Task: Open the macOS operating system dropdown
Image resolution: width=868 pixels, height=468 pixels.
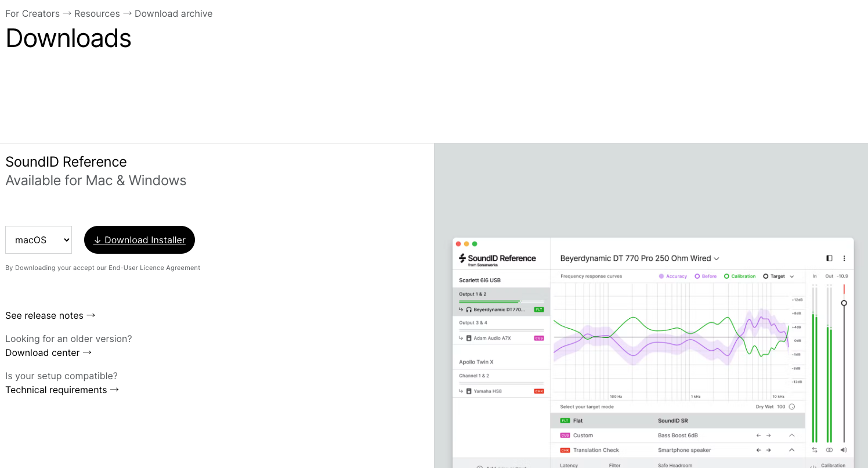Action: (x=38, y=240)
